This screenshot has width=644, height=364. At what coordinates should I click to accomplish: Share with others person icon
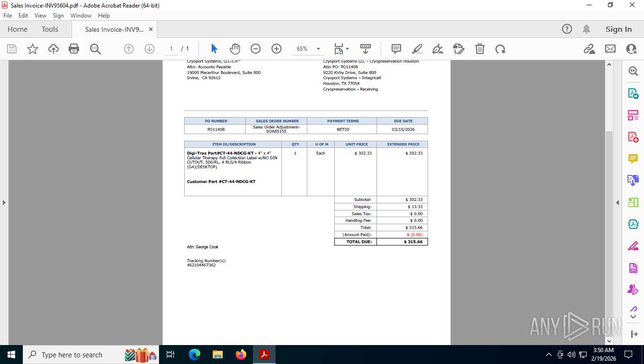point(631,49)
